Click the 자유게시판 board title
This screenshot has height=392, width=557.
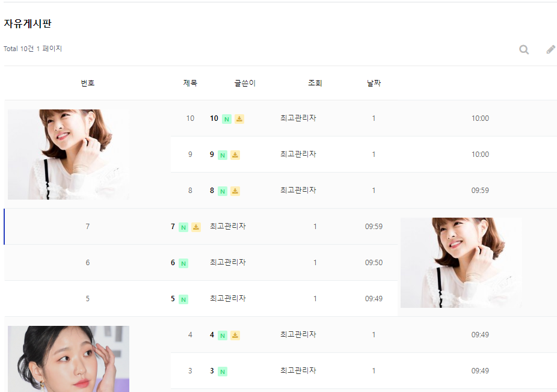(28, 23)
